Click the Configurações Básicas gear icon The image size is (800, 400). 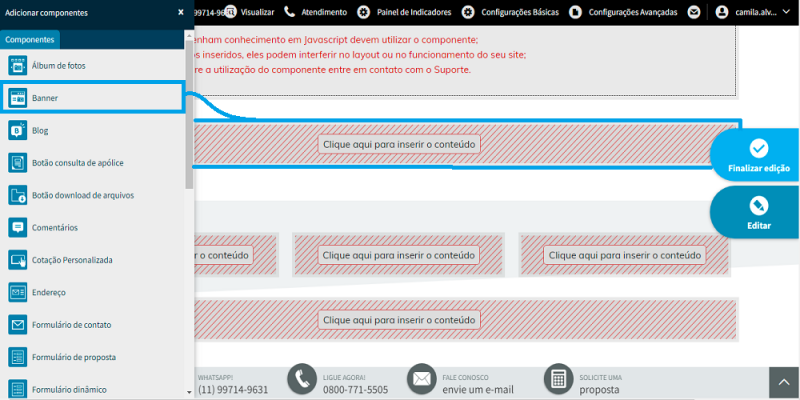(x=468, y=12)
